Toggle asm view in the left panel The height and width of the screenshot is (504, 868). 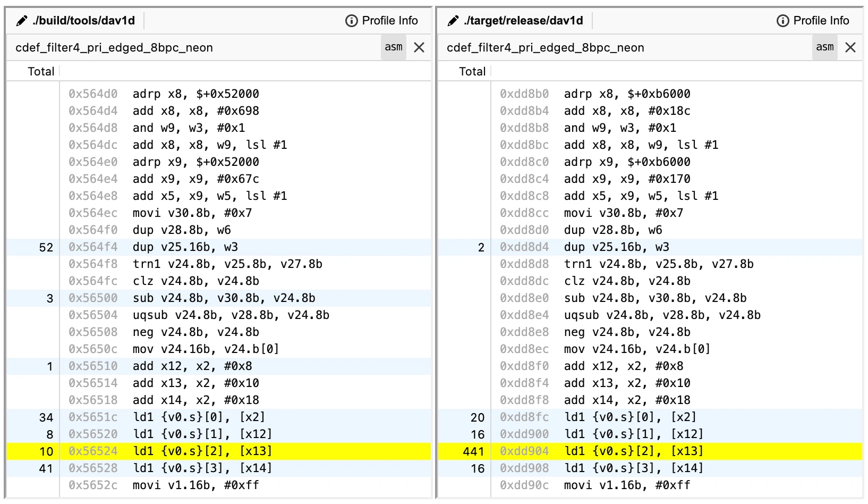(x=393, y=47)
